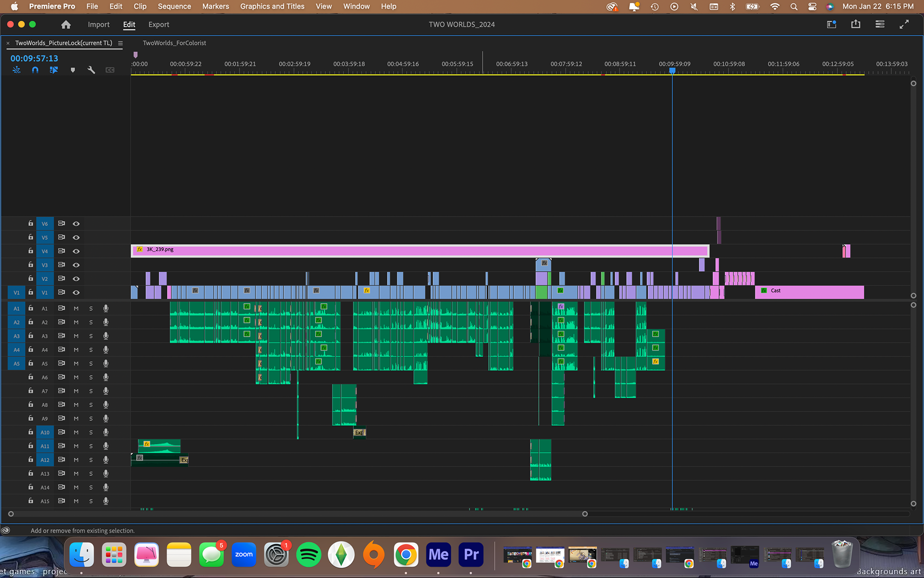Switch to Import workspace tab
This screenshot has height=578, width=924.
pos(99,25)
